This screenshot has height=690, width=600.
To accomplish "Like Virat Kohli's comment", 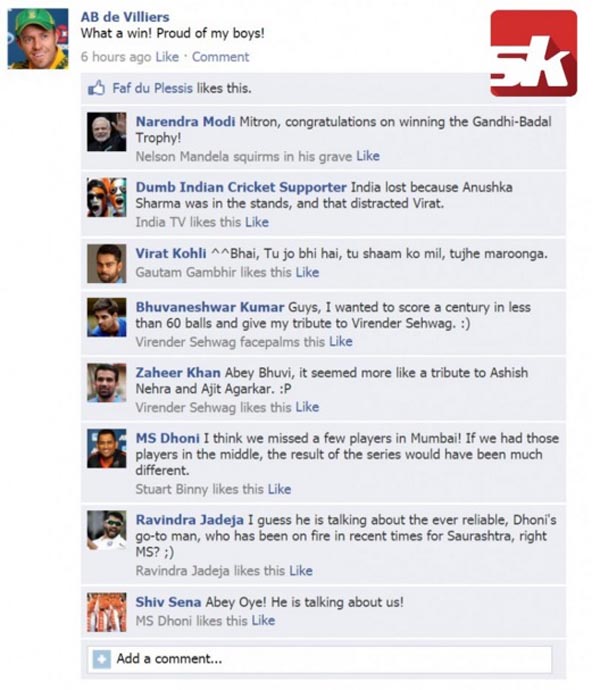I will tap(307, 272).
